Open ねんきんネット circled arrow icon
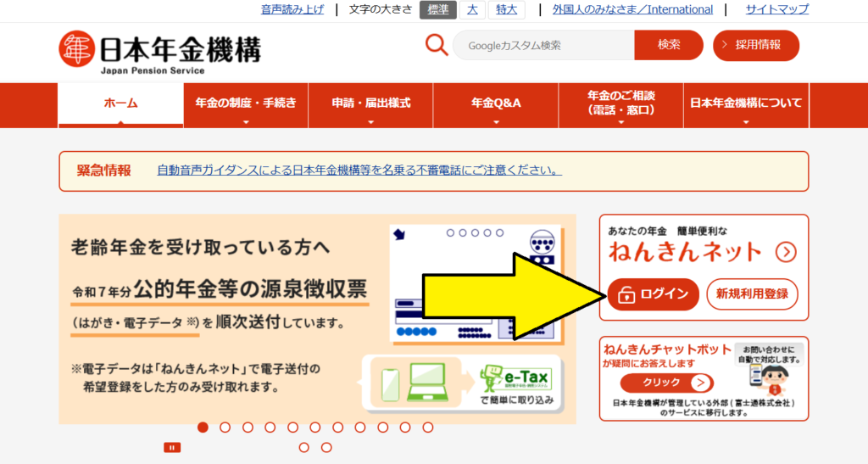The height and width of the screenshot is (464, 868). click(786, 252)
